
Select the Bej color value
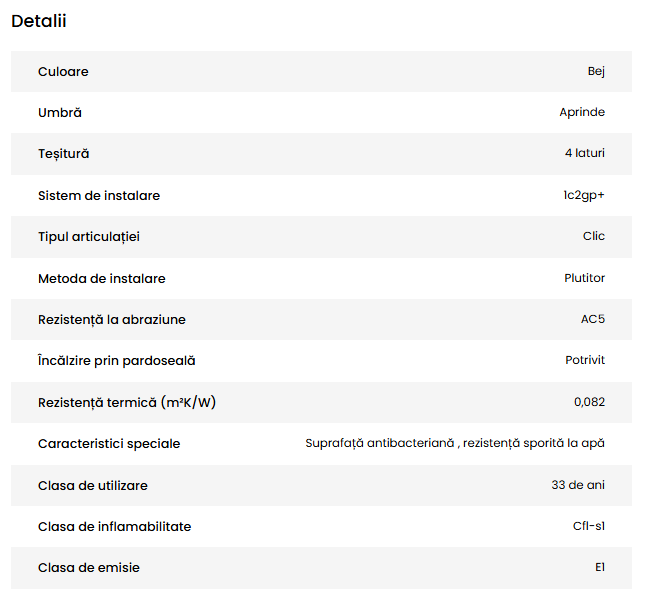tap(596, 72)
